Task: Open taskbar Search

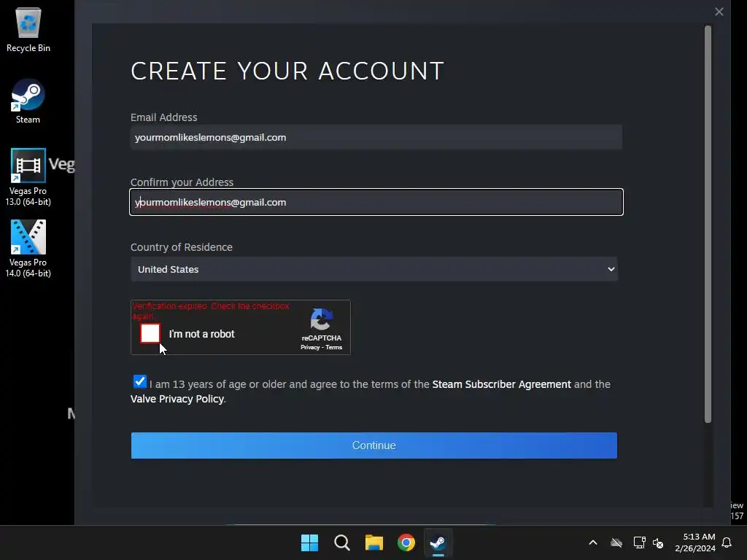Action: tap(342, 542)
